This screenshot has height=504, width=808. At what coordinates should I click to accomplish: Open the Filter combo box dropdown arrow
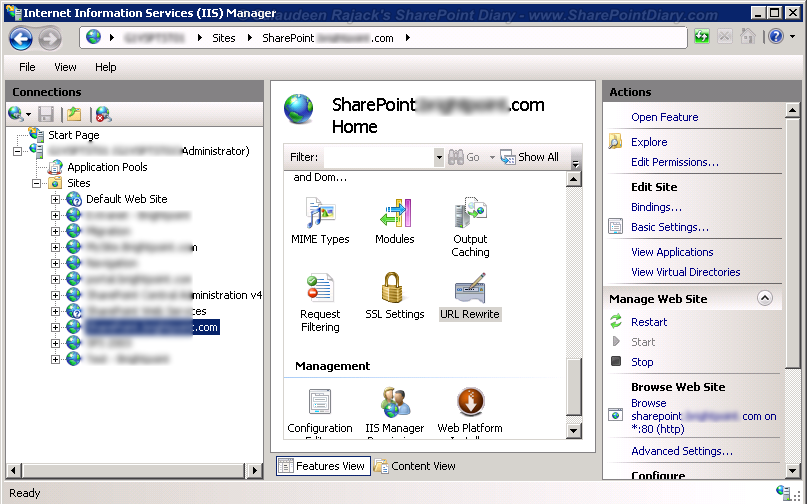click(x=439, y=157)
